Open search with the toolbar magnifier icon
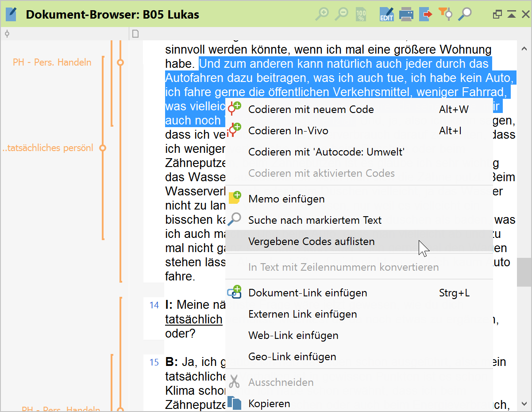532x412 pixels. pyautogui.click(x=465, y=14)
